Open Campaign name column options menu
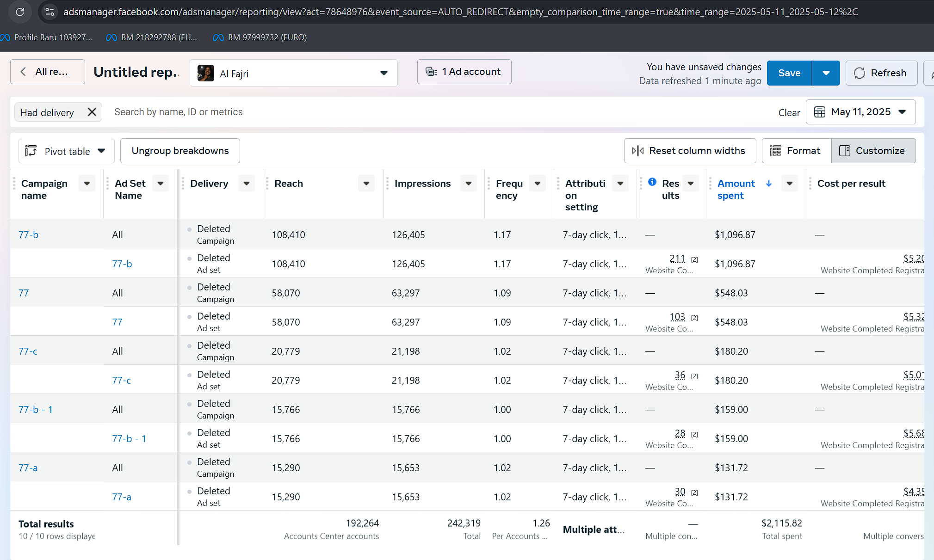 (x=87, y=184)
